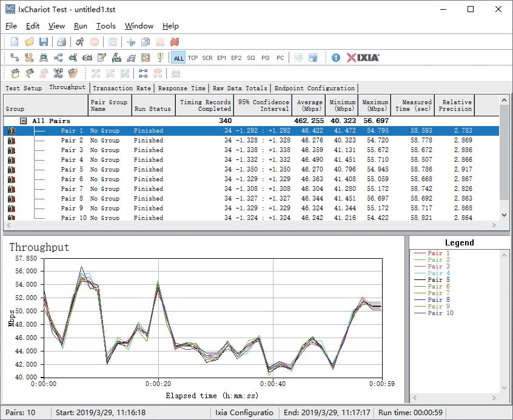Collapse the All Pairs tree group
The height and width of the screenshot is (420, 513).
pos(23,121)
